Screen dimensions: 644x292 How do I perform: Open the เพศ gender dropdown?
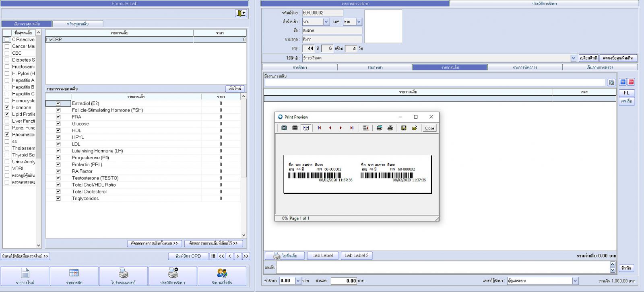click(x=359, y=22)
